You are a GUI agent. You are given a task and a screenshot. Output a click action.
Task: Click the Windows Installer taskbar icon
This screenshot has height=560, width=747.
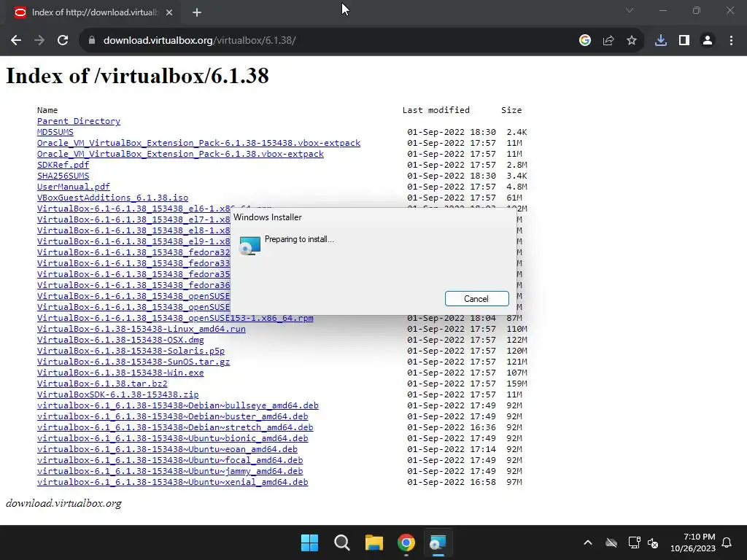[438, 542]
